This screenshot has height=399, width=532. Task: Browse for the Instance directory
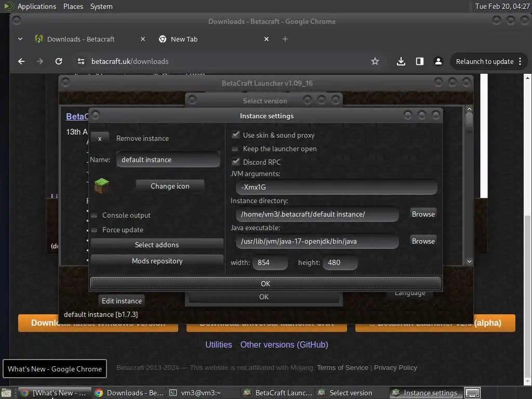click(423, 214)
